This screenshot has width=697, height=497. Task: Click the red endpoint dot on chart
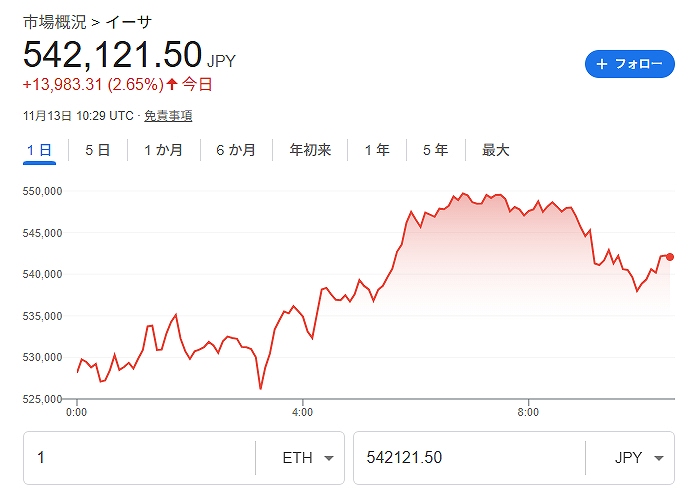click(x=669, y=257)
